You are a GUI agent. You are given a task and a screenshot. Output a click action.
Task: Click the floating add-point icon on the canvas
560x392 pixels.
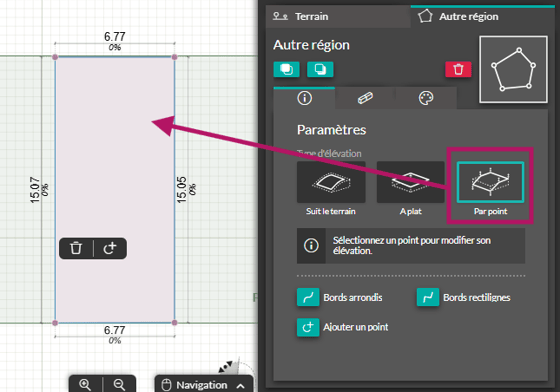[110, 248]
